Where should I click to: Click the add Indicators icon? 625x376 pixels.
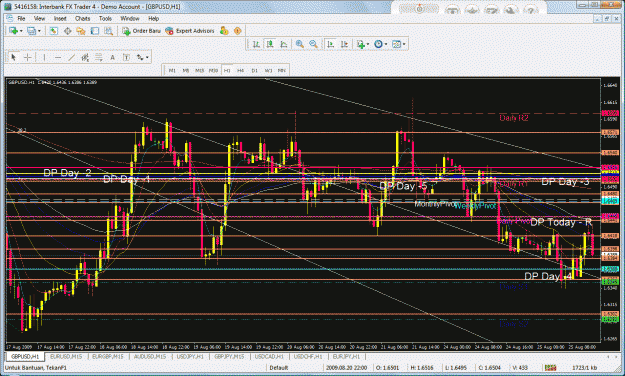[360, 44]
